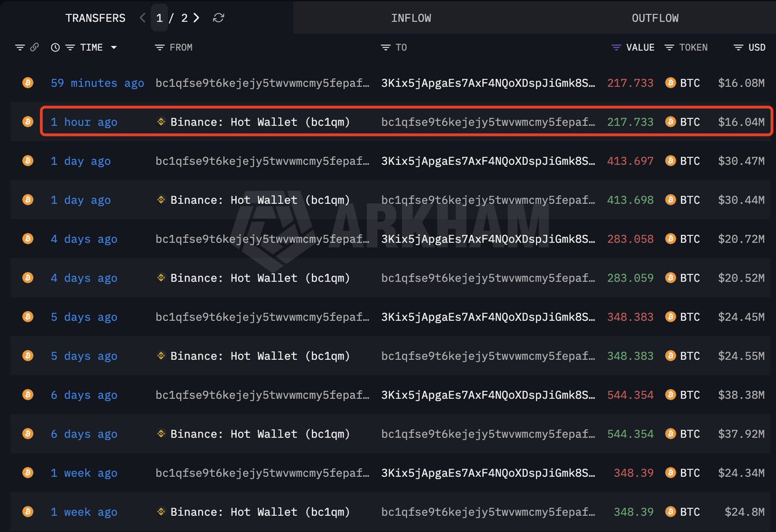Open Binance: Hot Wallet in the $24.8M row
776x532 pixels.
pyautogui.click(x=260, y=512)
